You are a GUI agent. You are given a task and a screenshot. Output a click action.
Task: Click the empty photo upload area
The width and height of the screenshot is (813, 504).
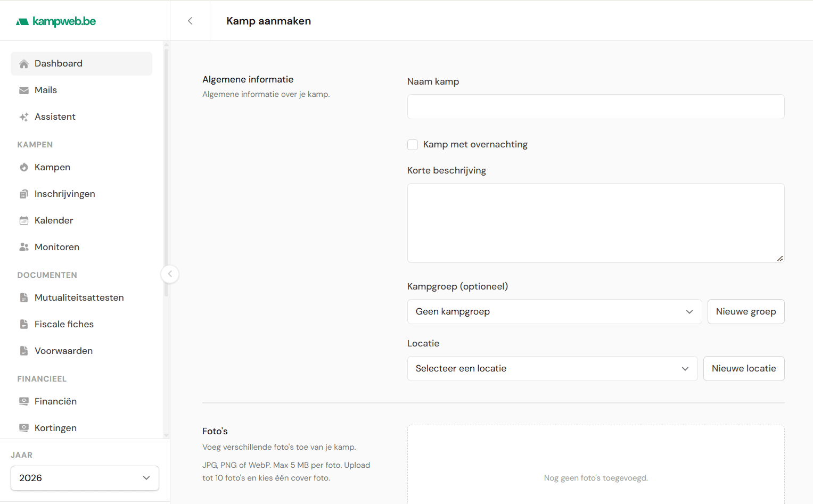596,464
